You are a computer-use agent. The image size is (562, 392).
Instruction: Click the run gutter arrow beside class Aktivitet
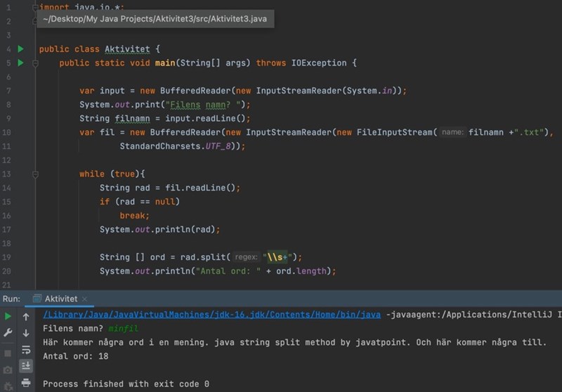[x=20, y=49]
